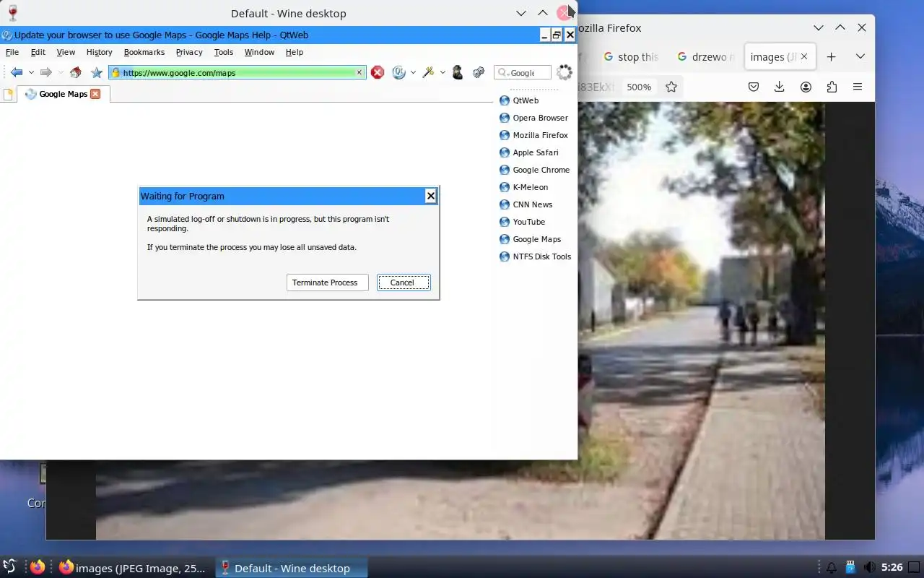
Task: Click the Google search box in QtWeb
Action: [x=523, y=72]
